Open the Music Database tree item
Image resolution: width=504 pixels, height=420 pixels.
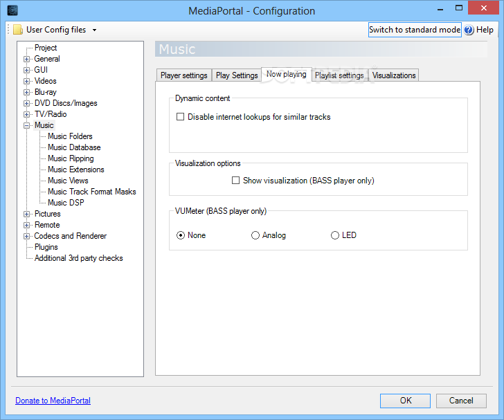(x=74, y=147)
